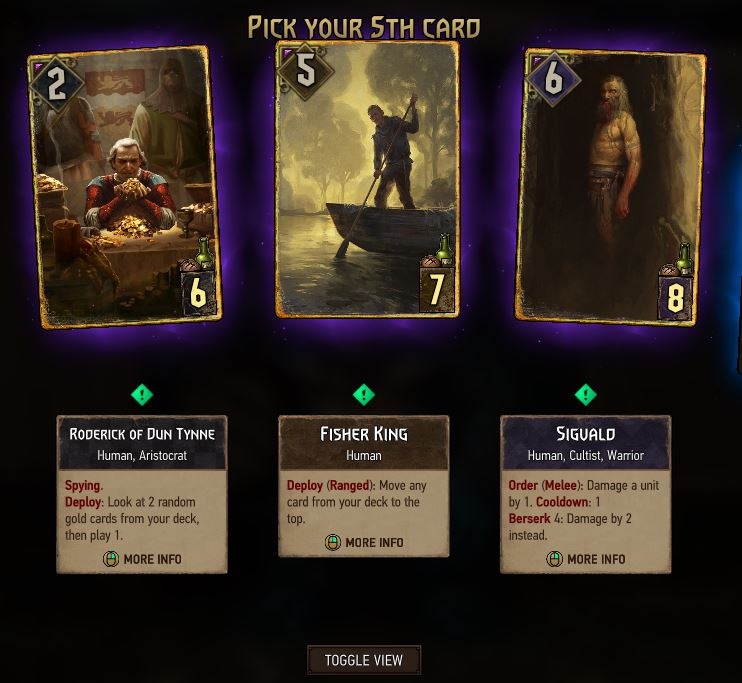Select the Sigvald title header
Viewport: 742px width, 683px height.
tap(586, 443)
